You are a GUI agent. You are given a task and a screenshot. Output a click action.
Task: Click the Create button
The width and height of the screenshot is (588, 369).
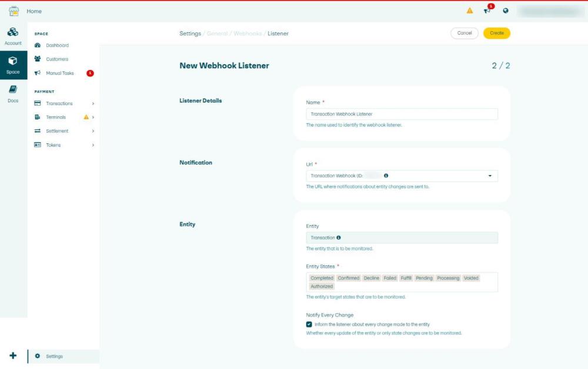[x=496, y=33]
